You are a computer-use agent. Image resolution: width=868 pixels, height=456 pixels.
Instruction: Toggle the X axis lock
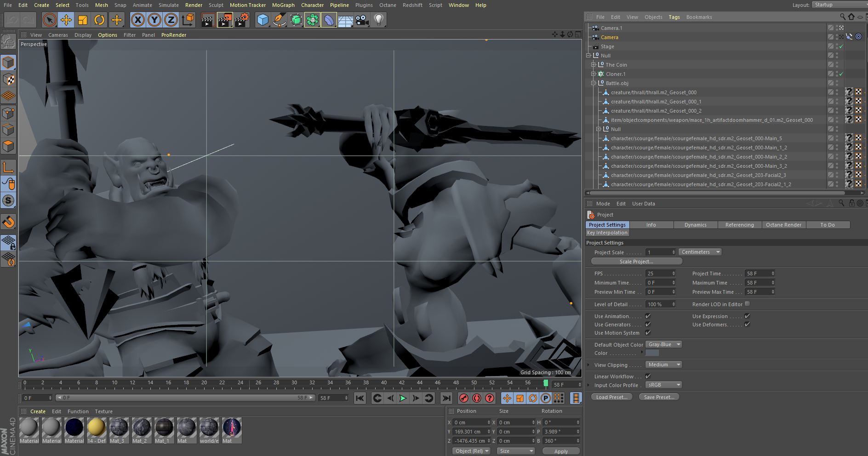pyautogui.click(x=137, y=20)
